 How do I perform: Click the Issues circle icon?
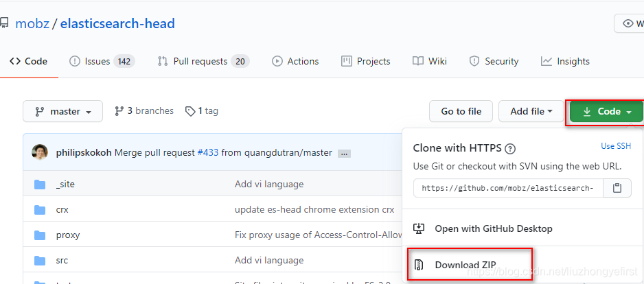coord(74,62)
